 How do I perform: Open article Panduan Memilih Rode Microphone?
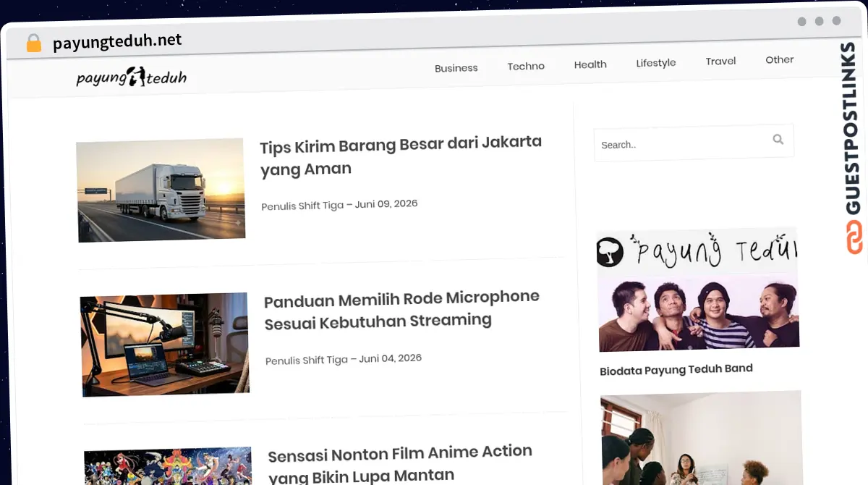[401, 310]
